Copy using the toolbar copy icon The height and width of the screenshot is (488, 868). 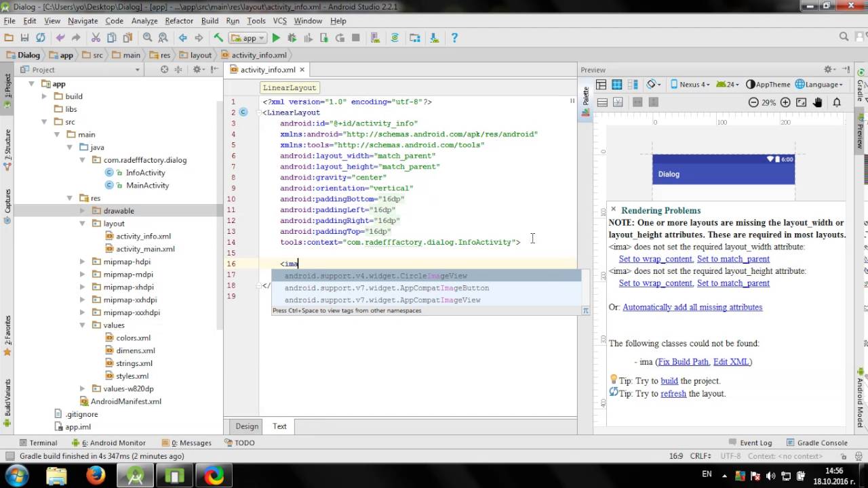tap(111, 38)
